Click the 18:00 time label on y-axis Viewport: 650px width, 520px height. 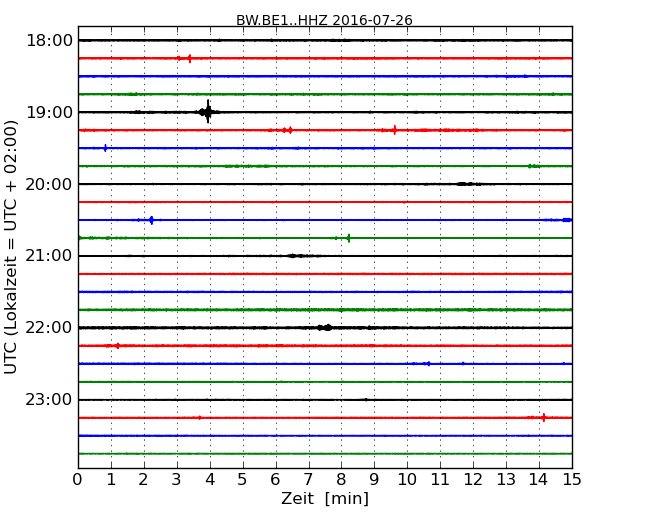[49, 41]
